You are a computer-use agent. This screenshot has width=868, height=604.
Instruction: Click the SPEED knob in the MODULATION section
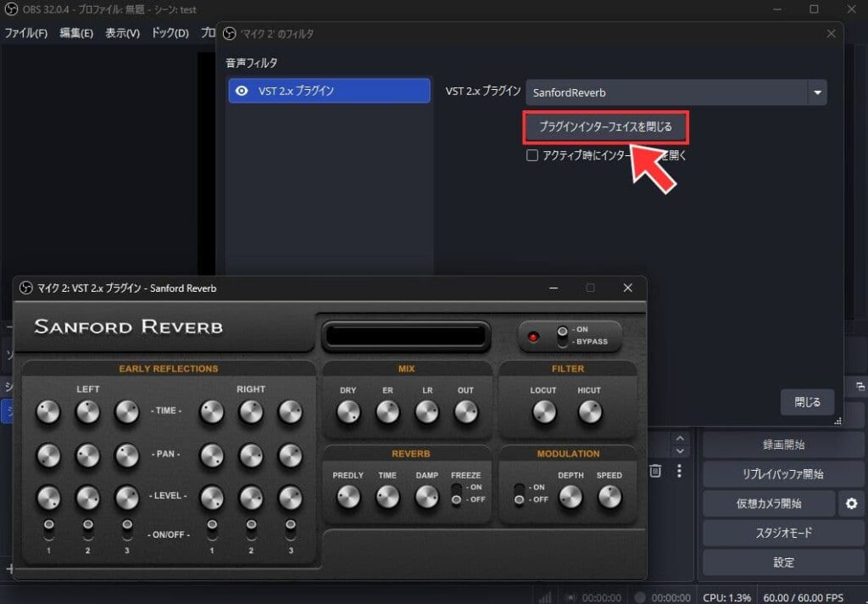pos(609,497)
